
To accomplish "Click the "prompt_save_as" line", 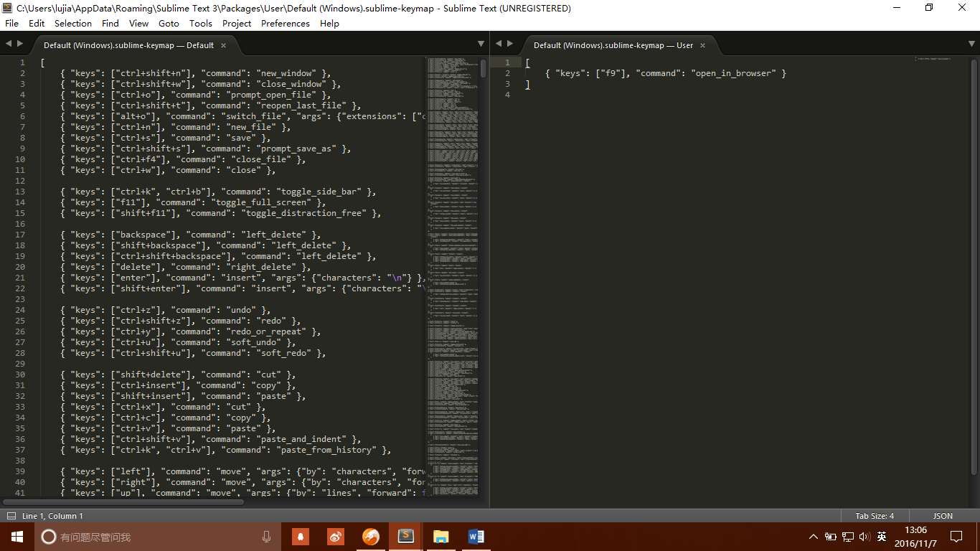I will (x=205, y=149).
